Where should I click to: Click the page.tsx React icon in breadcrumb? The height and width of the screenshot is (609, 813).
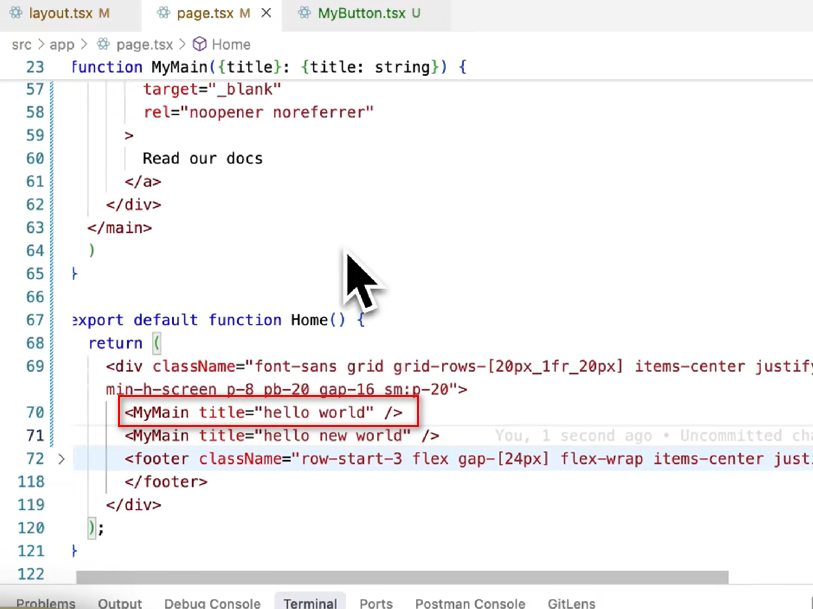point(104,45)
